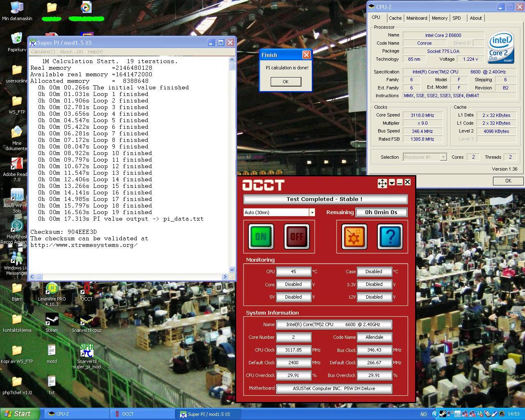Click the OCCT CPU Clock field 3117.85
Viewport: 525px width, 420px height.
(294, 350)
